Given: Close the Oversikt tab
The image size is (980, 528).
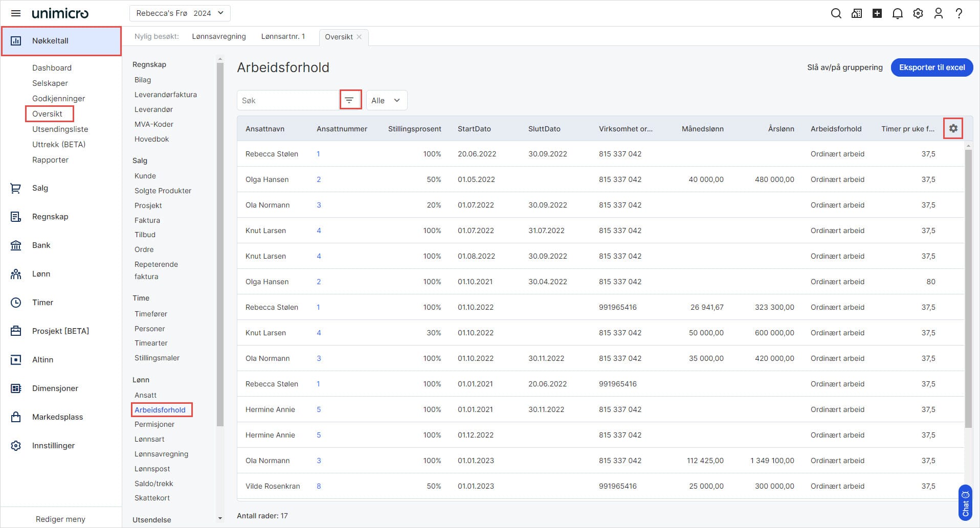Looking at the screenshot, I should (359, 37).
